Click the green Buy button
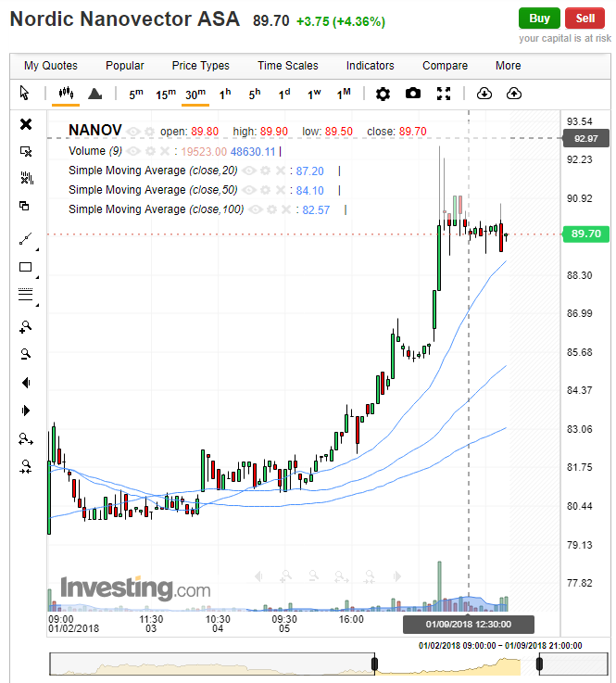This screenshot has height=683, width=616. click(539, 19)
